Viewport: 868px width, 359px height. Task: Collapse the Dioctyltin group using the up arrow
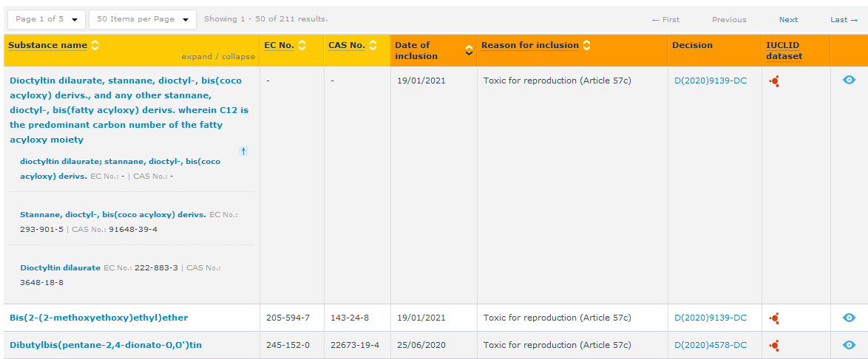tap(243, 151)
